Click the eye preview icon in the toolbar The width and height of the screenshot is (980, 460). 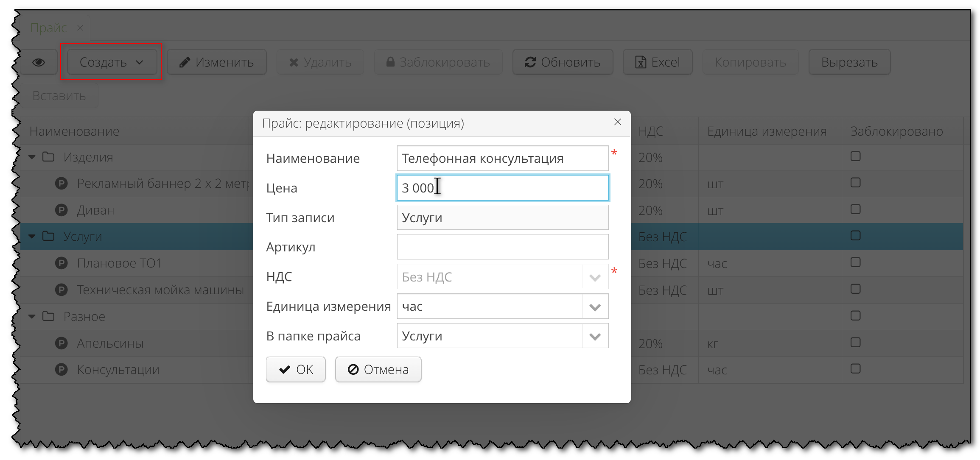pos(39,62)
